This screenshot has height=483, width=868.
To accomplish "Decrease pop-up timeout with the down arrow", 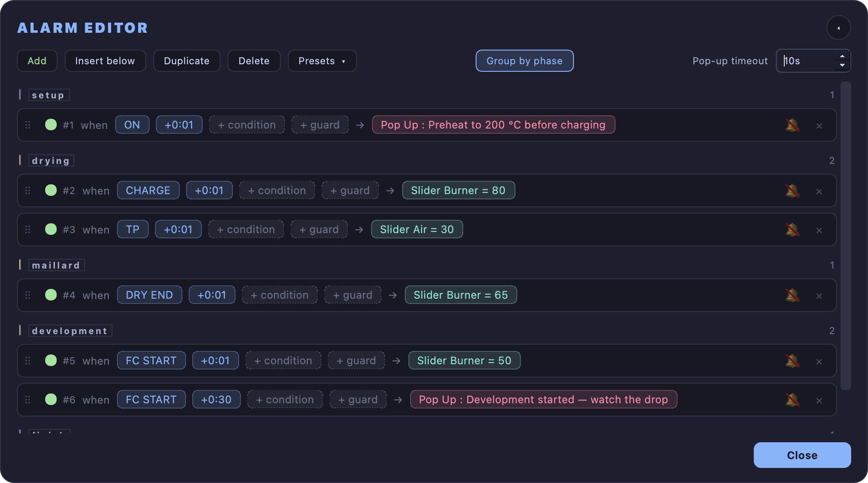I will (842, 65).
